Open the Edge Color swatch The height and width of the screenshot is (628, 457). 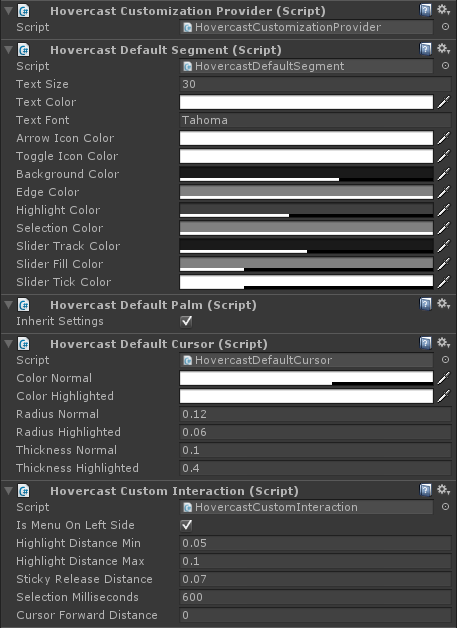[306, 192]
